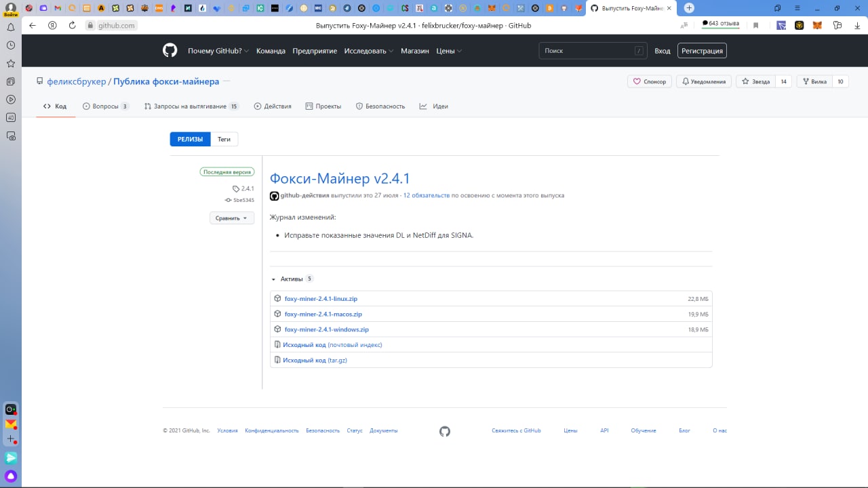
Task: Open the Предприятие header link
Action: 315,51
